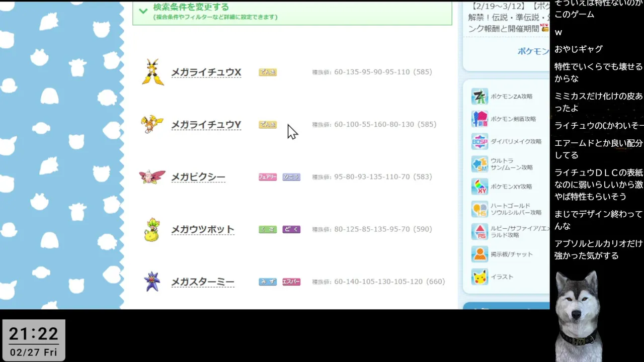Click chat comment ライチュウのCかわいそー
Image resolution: width=644 pixels, height=362 pixels.
point(599,126)
